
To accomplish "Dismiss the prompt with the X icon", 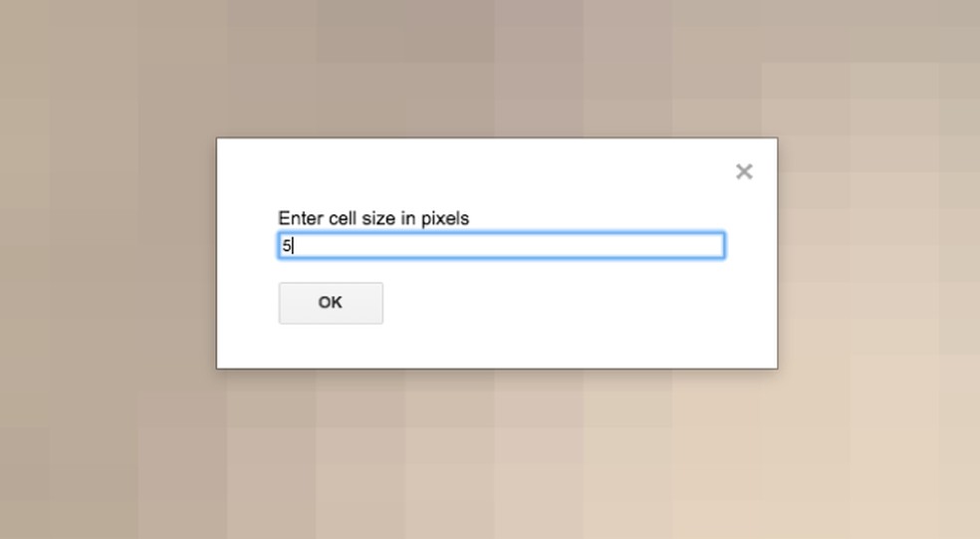I will click(x=744, y=171).
